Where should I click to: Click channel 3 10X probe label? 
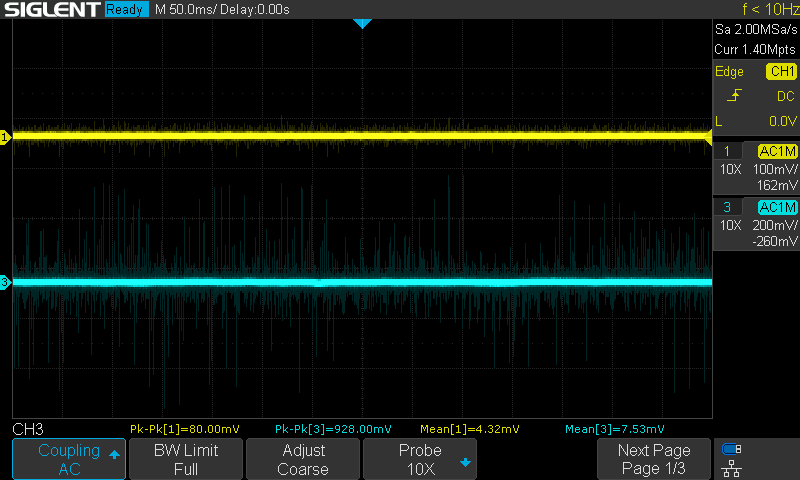click(730, 225)
